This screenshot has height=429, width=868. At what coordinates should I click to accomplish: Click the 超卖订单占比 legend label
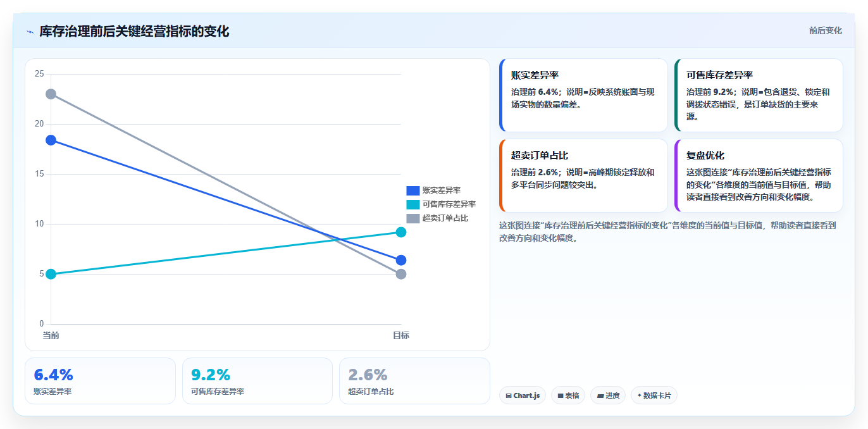tap(445, 218)
